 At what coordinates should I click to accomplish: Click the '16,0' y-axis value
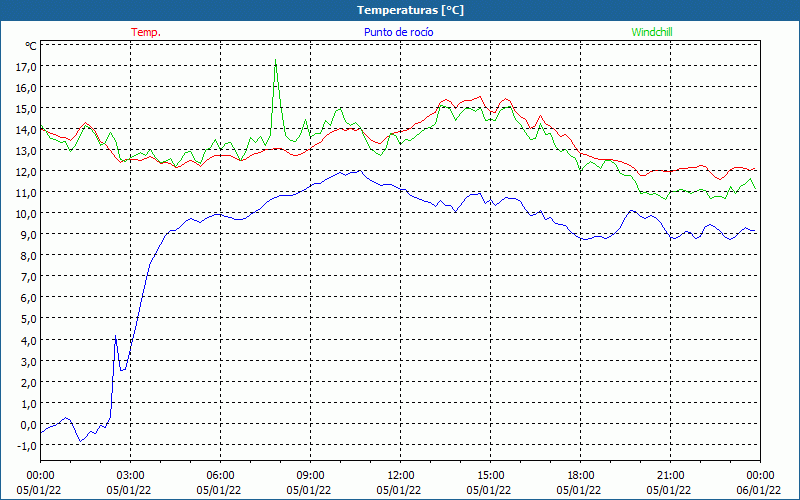click(x=26, y=88)
